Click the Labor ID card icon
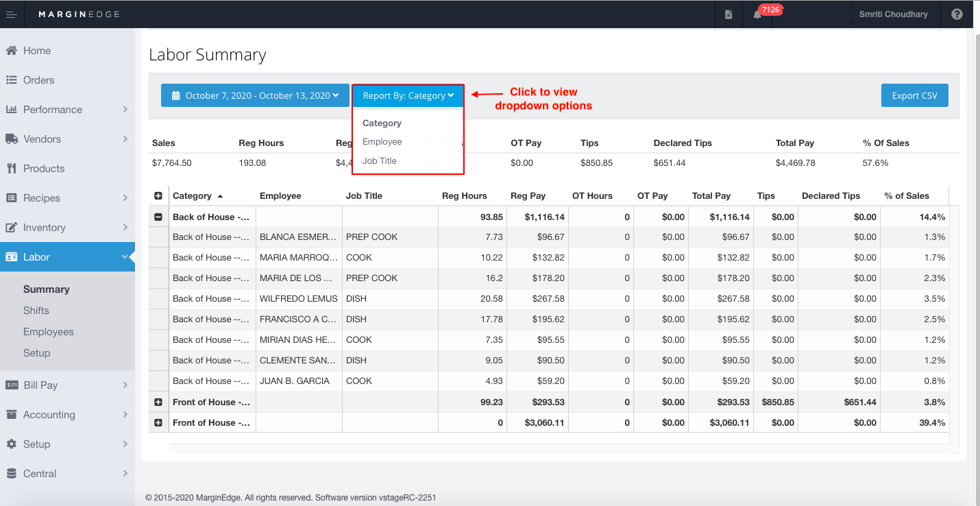Image resolution: width=980 pixels, height=506 pixels. tap(11, 257)
